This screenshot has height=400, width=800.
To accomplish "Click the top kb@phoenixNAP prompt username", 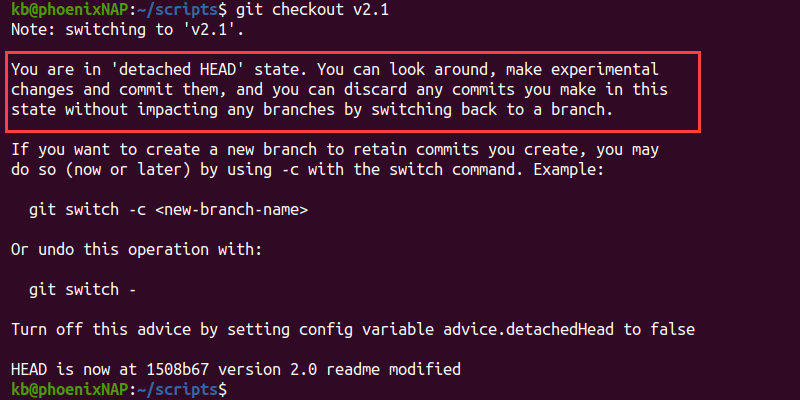I will [x=70, y=10].
